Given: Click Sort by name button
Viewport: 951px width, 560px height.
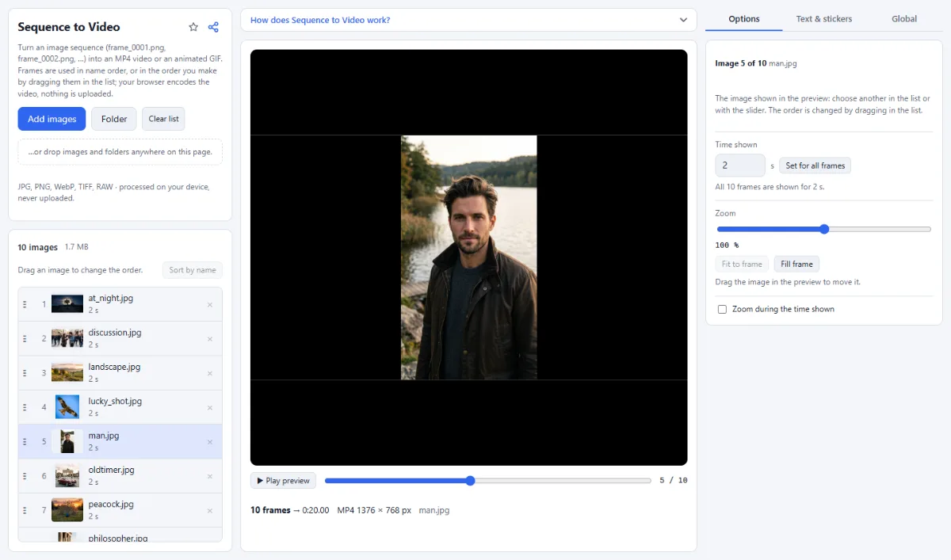Looking at the screenshot, I should [193, 270].
